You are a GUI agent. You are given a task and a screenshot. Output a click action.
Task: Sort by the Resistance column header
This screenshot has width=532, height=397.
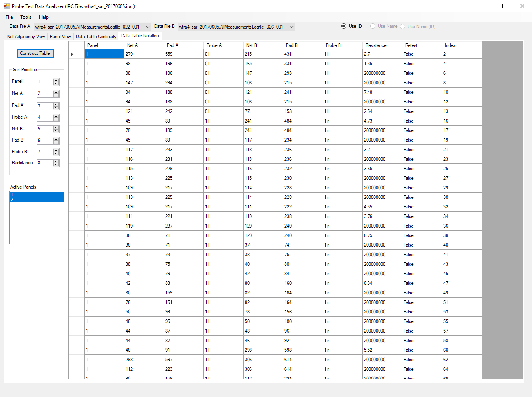click(x=382, y=45)
